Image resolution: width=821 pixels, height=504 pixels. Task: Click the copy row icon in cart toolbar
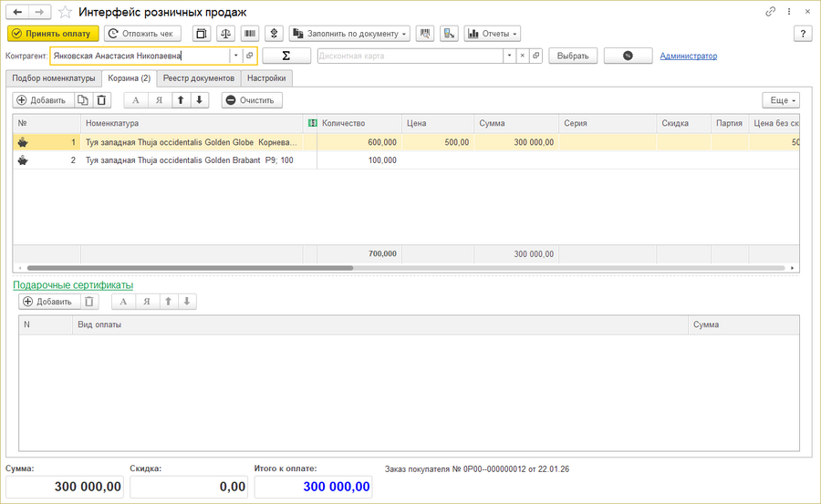point(83,100)
